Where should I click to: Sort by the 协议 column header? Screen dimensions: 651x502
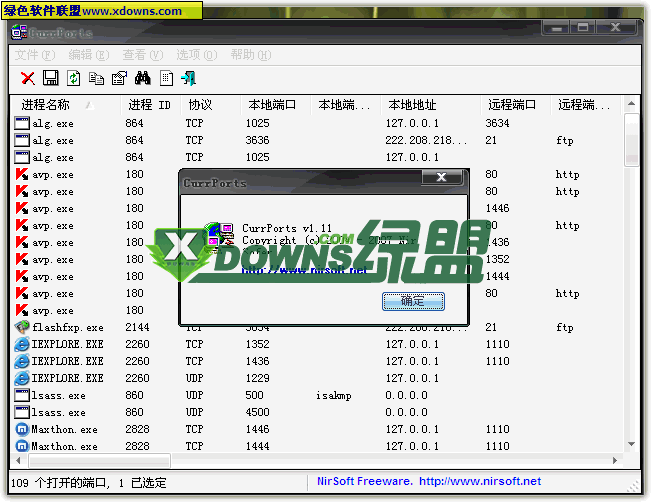pyautogui.click(x=210, y=105)
